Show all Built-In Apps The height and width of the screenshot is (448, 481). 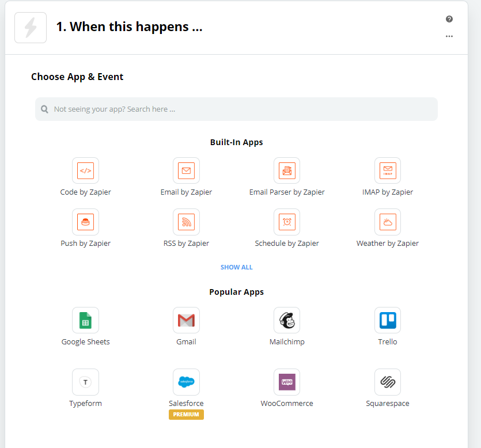click(x=236, y=267)
